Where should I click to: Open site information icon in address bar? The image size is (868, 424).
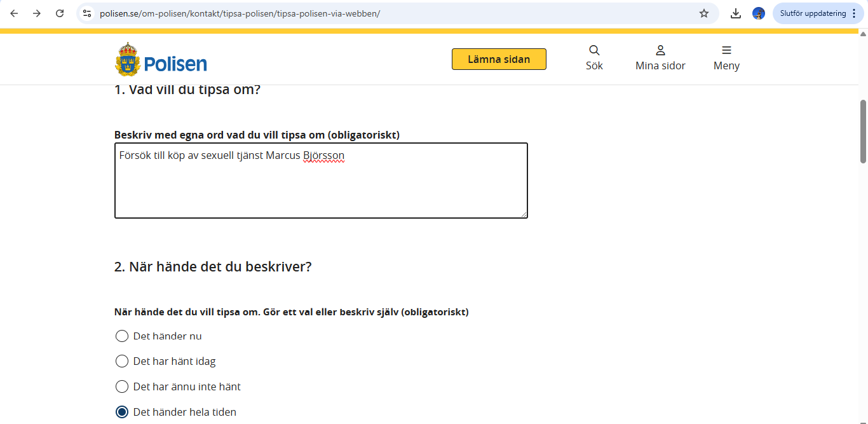coord(88,13)
